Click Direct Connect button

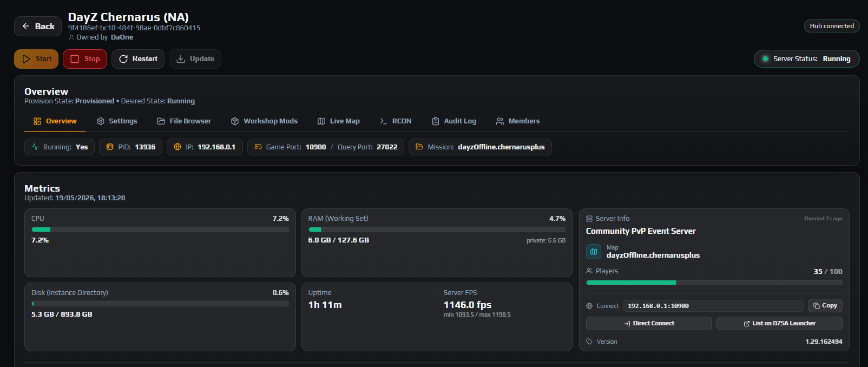point(649,323)
